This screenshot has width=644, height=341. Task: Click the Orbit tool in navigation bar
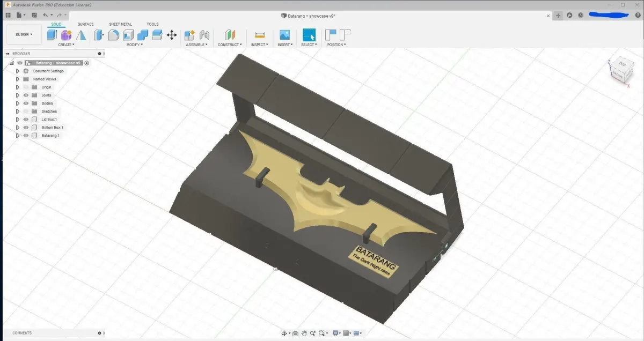pyautogui.click(x=286, y=333)
